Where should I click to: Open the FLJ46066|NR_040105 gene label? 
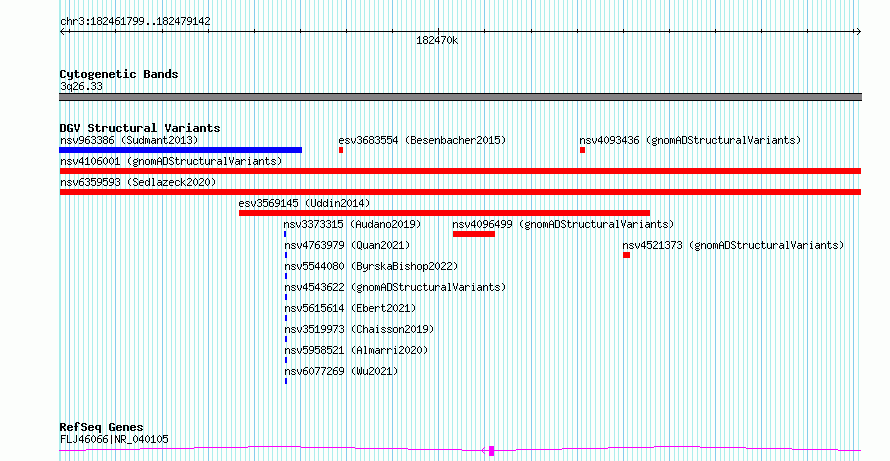[x=114, y=439]
